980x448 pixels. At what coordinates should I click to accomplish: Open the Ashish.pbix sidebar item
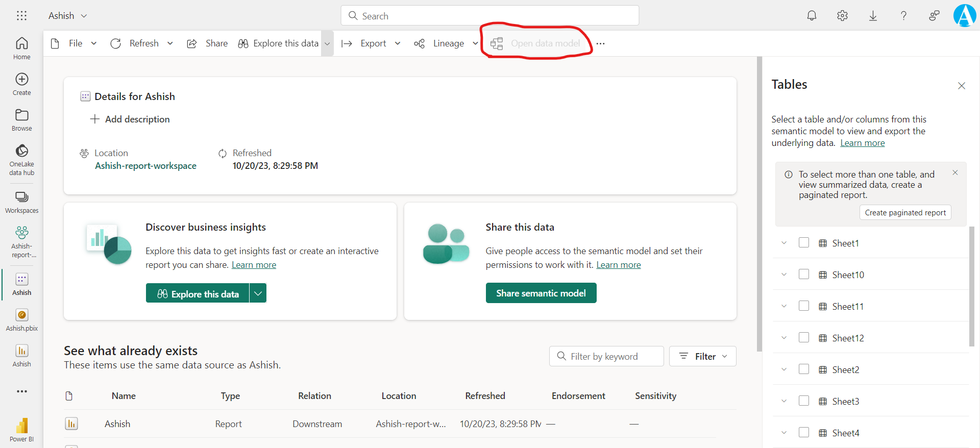tap(21, 320)
